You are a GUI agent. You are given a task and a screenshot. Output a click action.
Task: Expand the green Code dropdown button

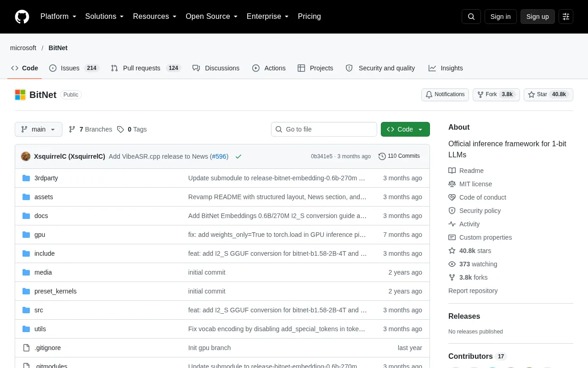click(405, 129)
